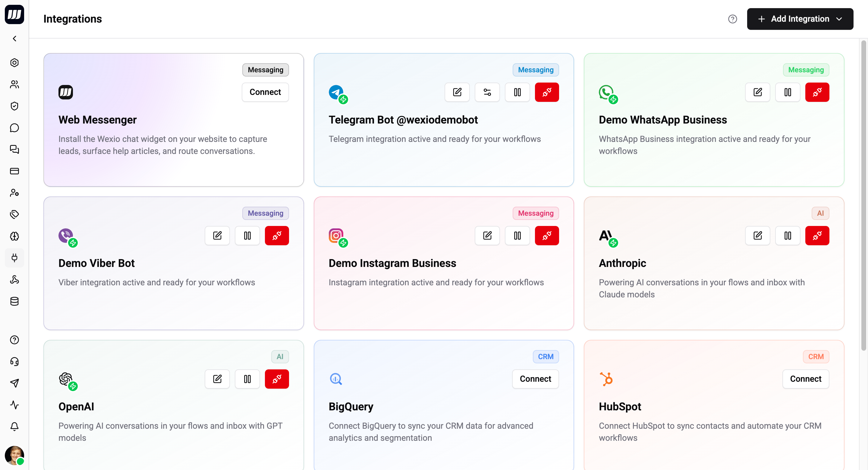Screen dimensions: 868x470
Task: Open the brain AI sidebar icon
Action: (14, 236)
